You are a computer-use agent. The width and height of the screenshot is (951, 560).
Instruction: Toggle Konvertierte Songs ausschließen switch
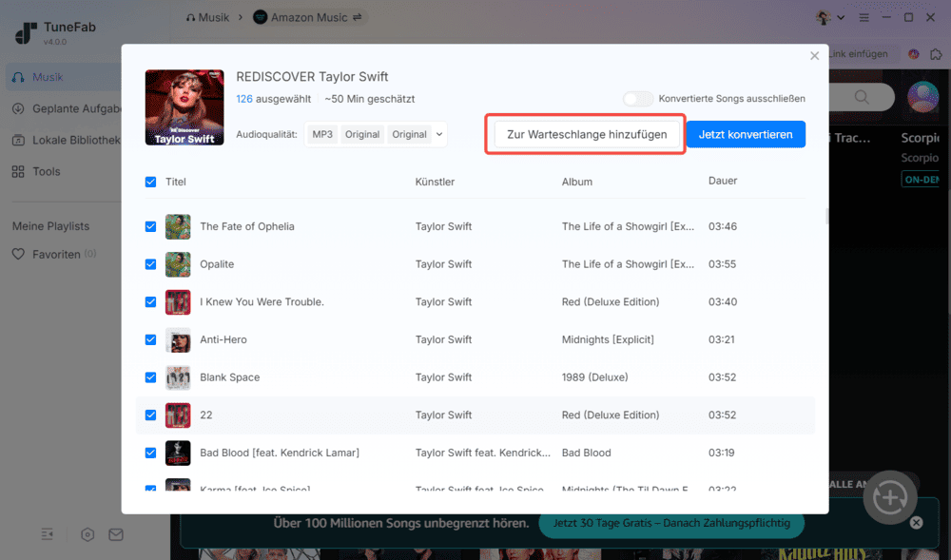[x=638, y=99]
